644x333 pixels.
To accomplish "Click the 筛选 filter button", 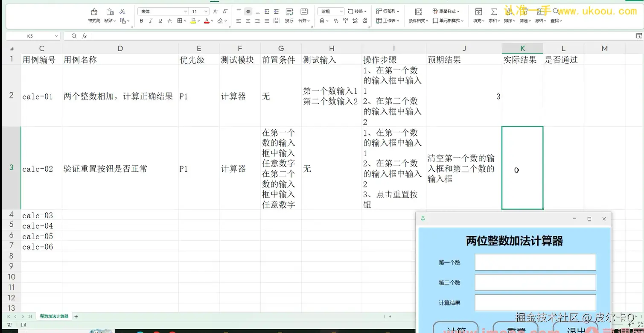I will pos(525,15).
